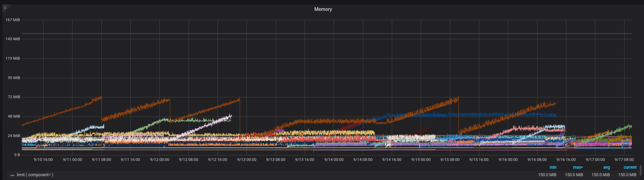Click the 0 B y-axis label
Screen dimensions: 644x180
pyautogui.click(x=17, y=155)
